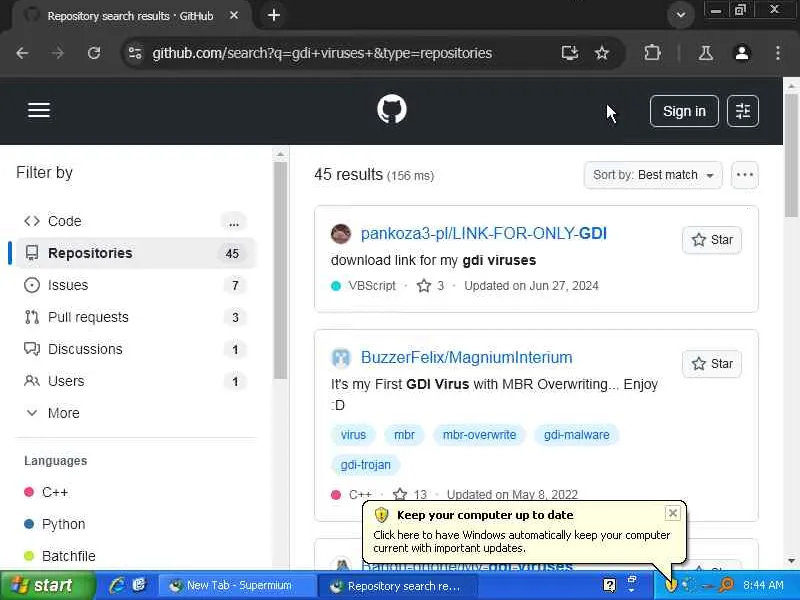Open the mbr topic tag

pyautogui.click(x=404, y=435)
